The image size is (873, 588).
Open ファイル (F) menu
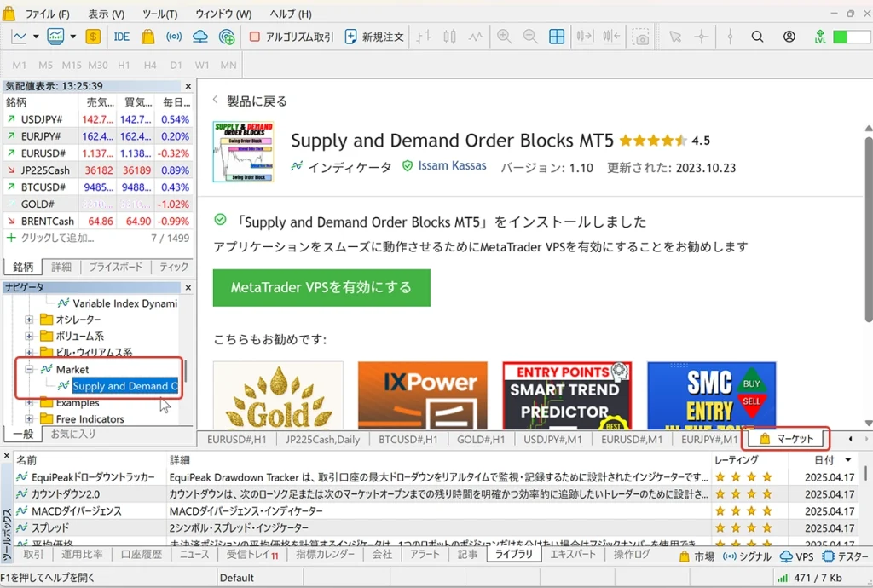click(48, 14)
